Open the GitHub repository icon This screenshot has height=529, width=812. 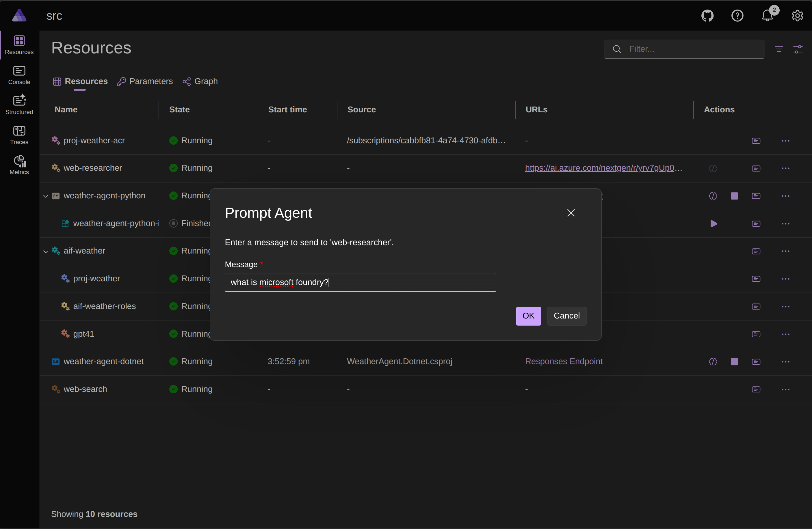point(707,16)
